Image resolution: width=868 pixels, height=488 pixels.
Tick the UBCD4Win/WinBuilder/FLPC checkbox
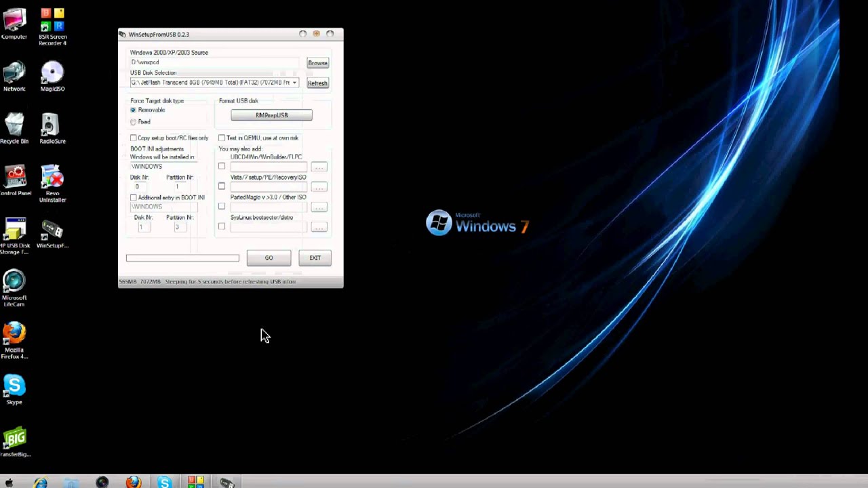click(x=222, y=166)
